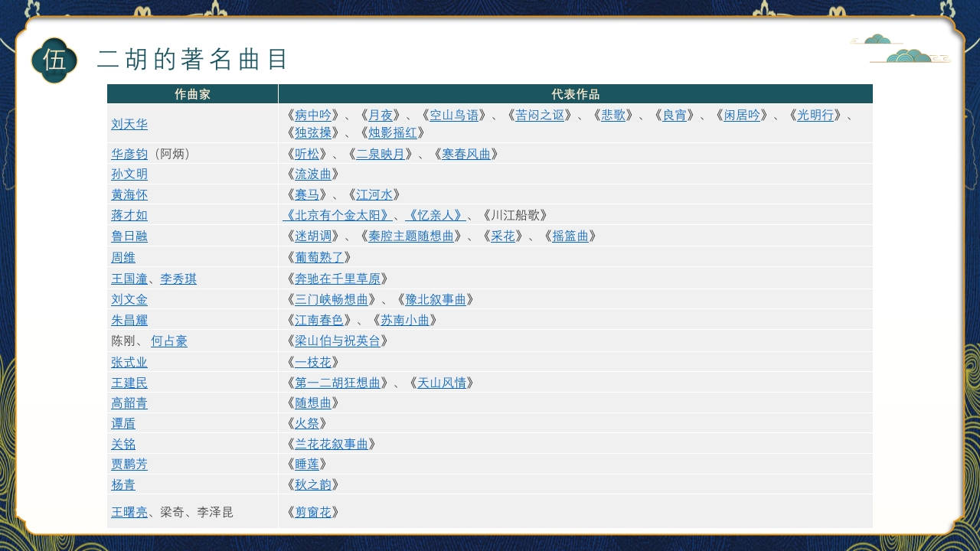The image size is (980, 551).
Task: Click the 剪窗花 link
Action: (313, 512)
